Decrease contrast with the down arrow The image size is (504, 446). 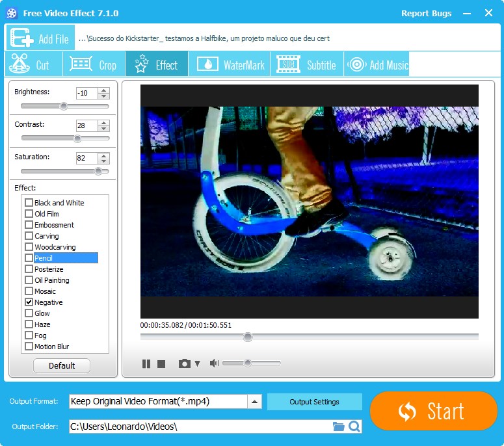tap(103, 129)
